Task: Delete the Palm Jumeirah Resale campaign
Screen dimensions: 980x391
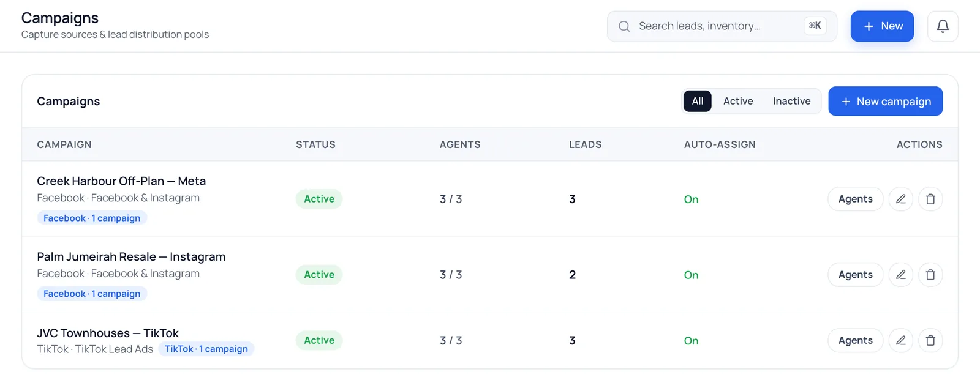Action: [930, 275]
